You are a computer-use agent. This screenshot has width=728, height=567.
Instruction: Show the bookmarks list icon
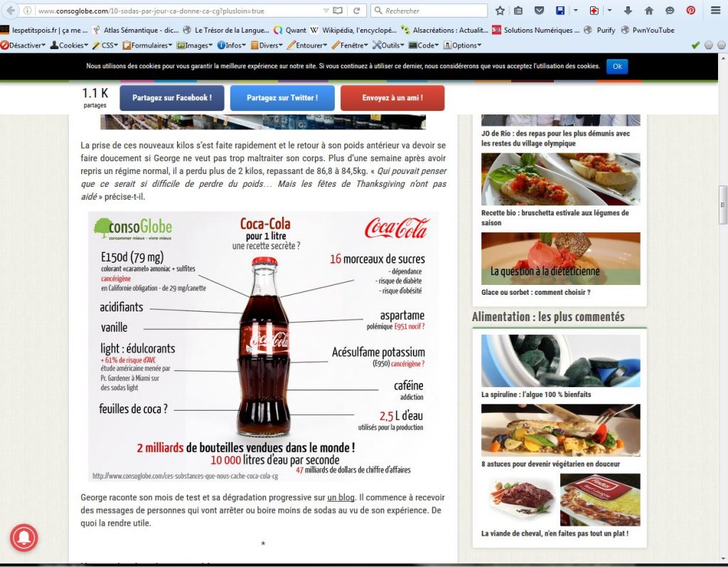coord(518,11)
